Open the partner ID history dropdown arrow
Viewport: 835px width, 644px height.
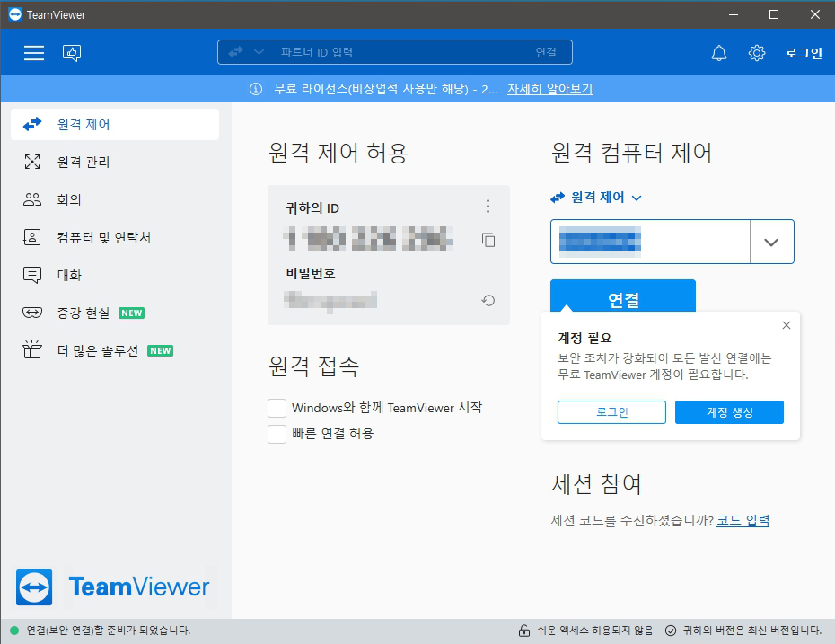(771, 242)
